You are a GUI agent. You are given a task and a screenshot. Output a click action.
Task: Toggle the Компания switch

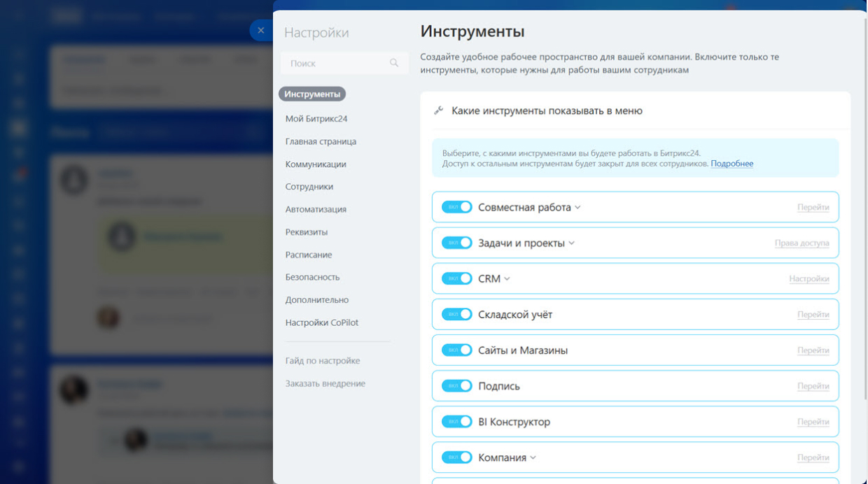(457, 457)
